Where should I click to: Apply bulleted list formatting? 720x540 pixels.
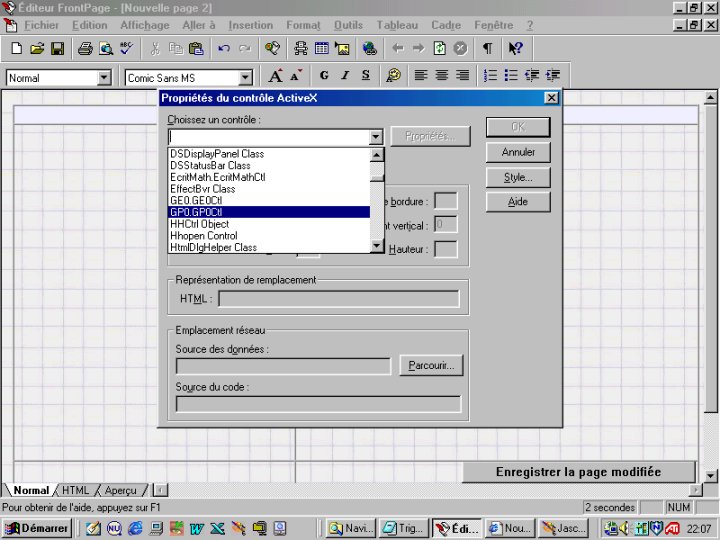511,75
